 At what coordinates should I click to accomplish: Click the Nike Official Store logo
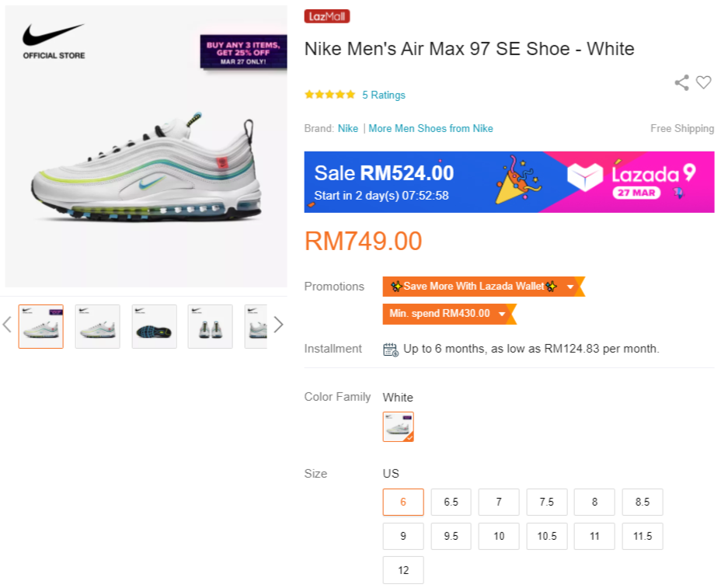coord(54,41)
